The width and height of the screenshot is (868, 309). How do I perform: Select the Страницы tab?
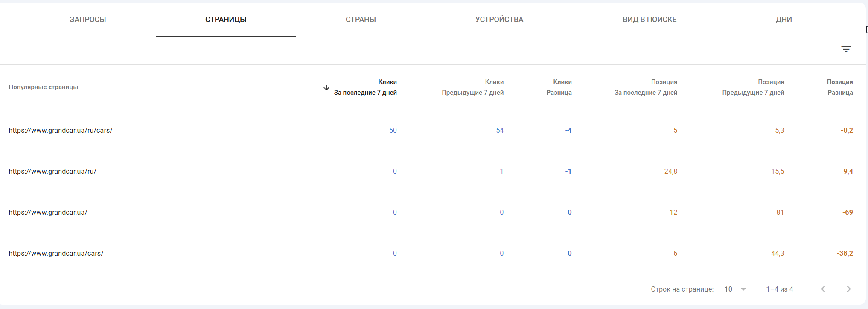point(226,20)
